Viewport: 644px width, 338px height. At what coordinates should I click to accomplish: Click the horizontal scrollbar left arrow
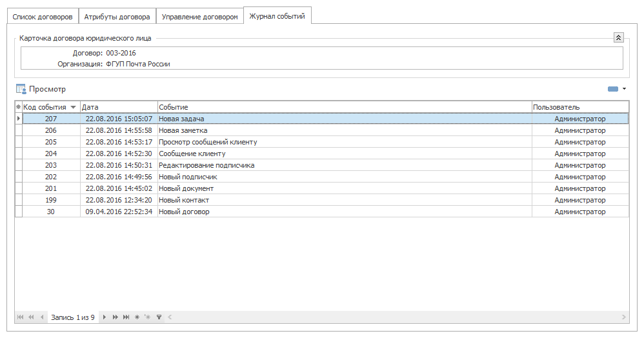pos(170,317)
